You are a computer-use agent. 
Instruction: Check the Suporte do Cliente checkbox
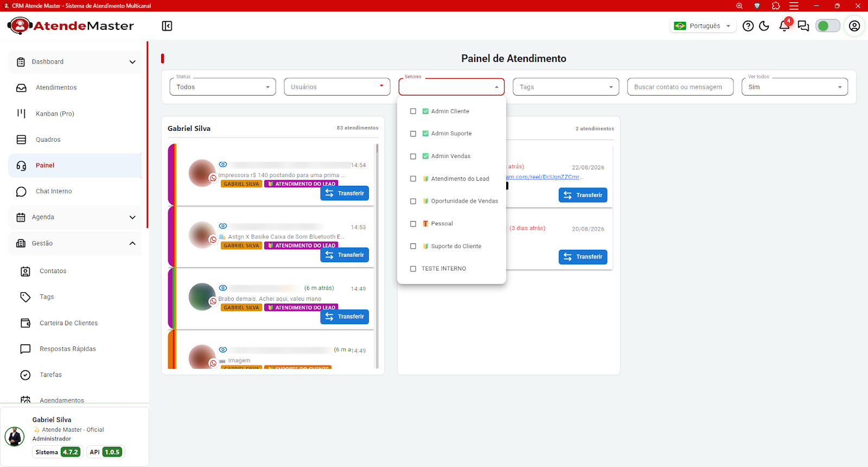413,246
